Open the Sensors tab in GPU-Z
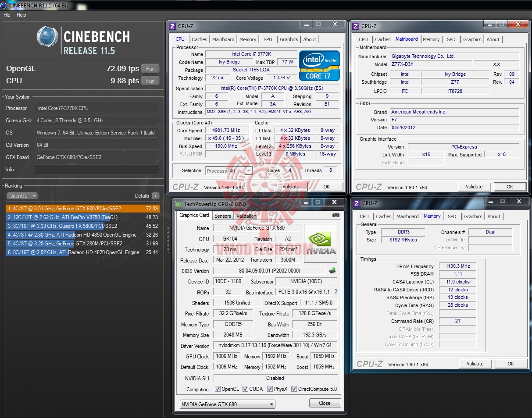The width and height of the screenshot is (532, 418). coord(222,216)
